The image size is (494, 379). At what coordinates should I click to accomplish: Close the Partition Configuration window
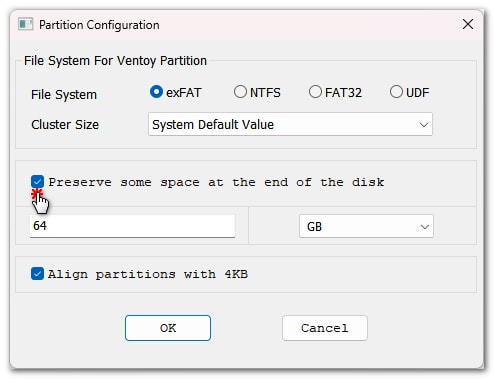tap(468, 24)
